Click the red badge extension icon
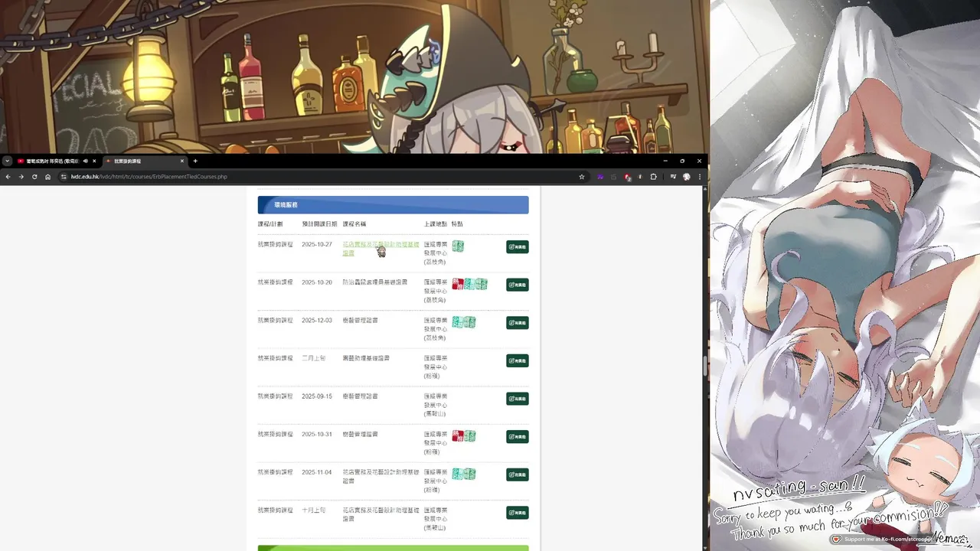 click(x=627, y=177)
